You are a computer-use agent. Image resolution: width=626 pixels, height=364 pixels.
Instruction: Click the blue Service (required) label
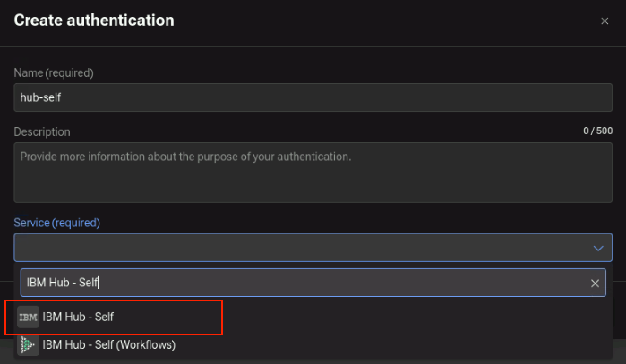(56, 223)
